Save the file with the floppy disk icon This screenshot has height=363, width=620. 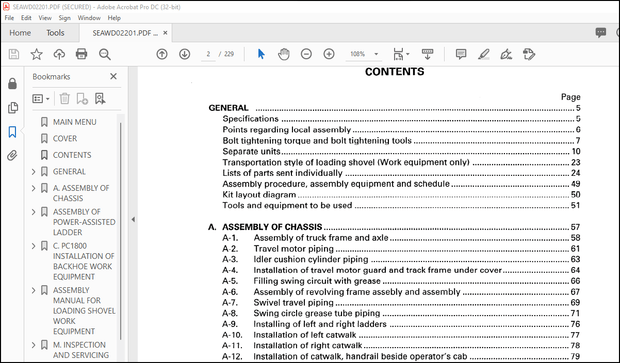(14, 54)
